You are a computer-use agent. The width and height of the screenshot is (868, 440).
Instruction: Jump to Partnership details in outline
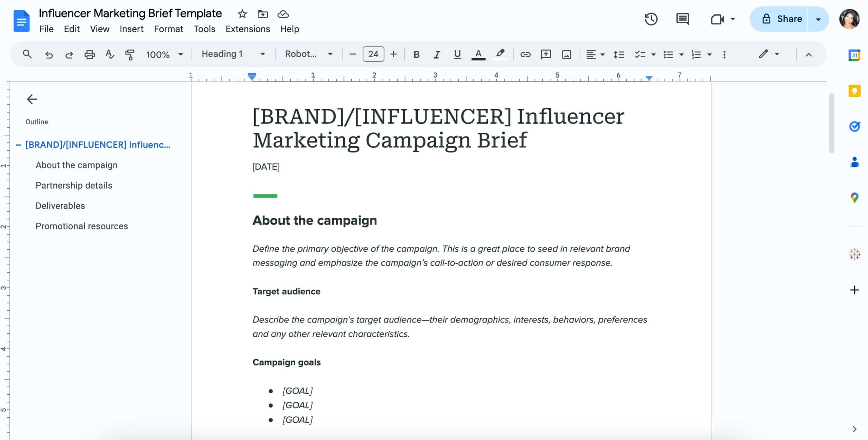click(x=74, y=185)
